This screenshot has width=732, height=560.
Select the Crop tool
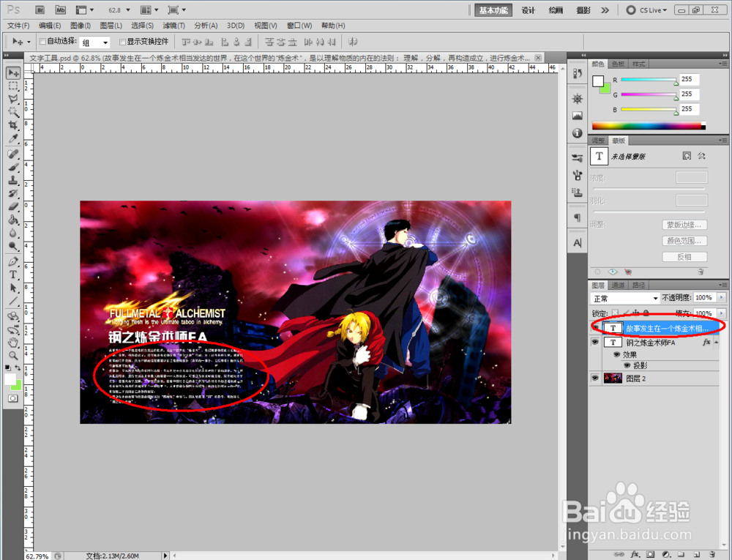13,125
